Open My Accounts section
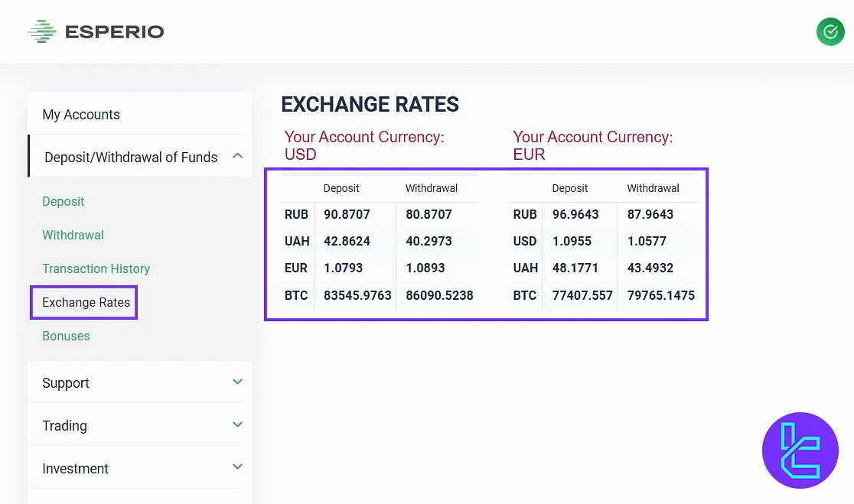854x504 pixels. 81,115
